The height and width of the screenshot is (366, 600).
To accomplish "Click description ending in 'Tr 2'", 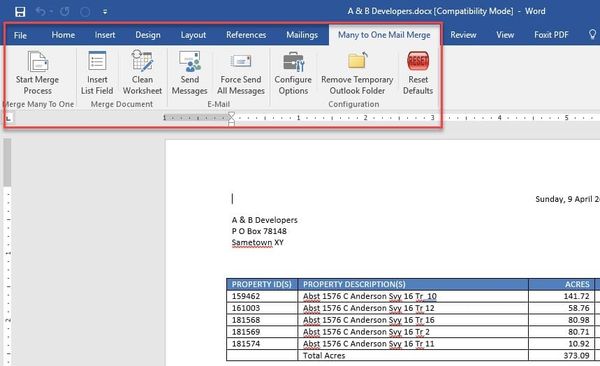I will [366, 332].
